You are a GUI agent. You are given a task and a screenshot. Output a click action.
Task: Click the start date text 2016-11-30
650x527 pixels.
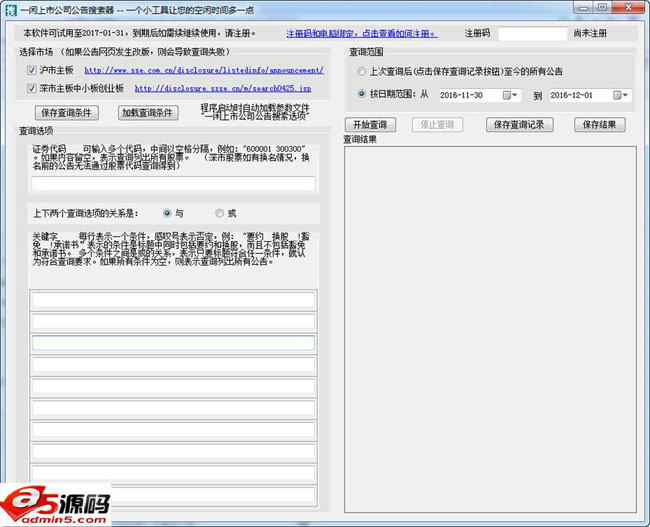point(461,95)
